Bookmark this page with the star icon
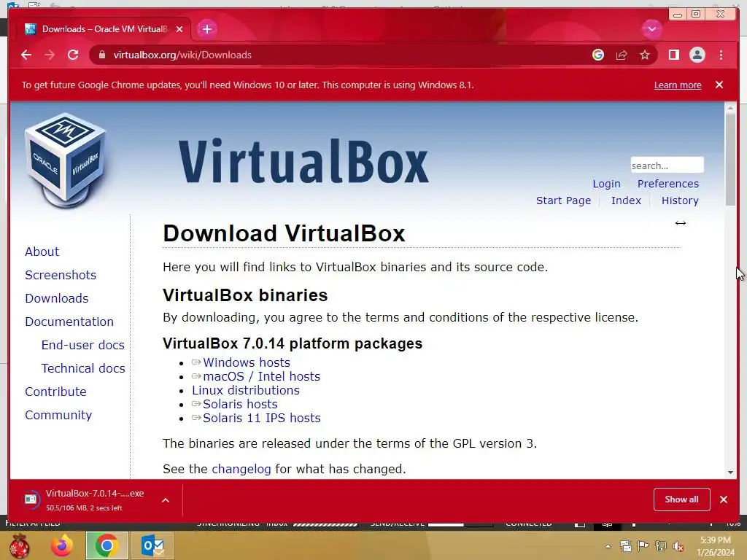 click(x=645, y=55)
